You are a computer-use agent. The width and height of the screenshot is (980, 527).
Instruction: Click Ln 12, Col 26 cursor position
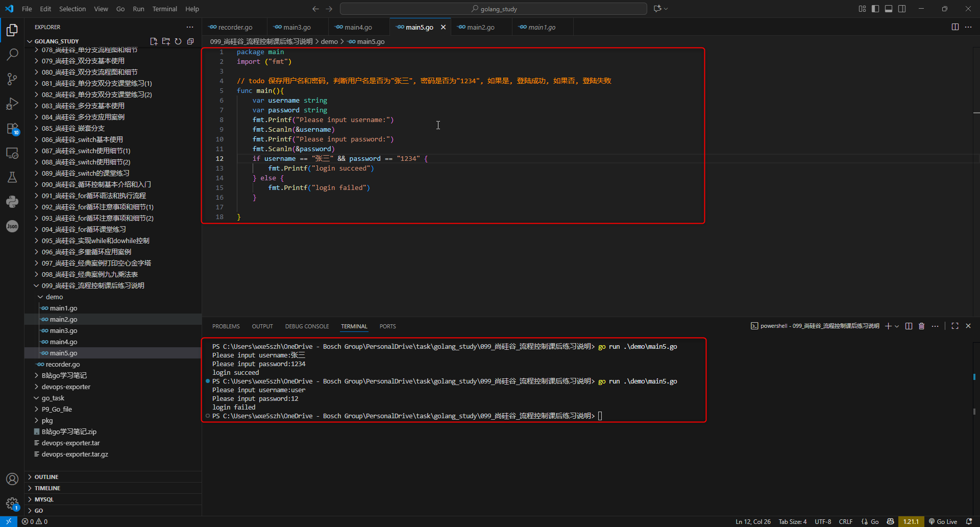pyautogui.click(x=753, y=521)
